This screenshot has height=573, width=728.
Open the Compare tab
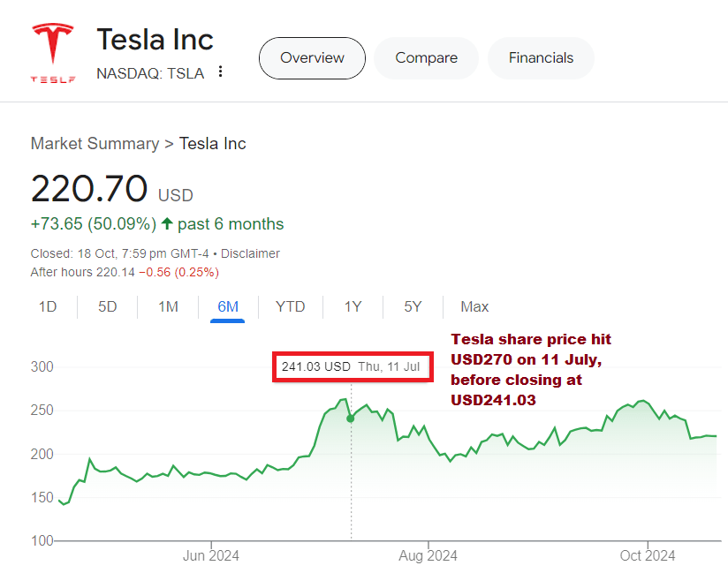click(x=426, y=58)
